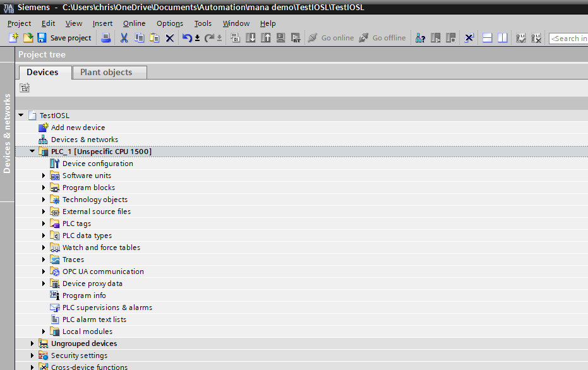The image size is (588, 370).
Task: Expand the PLC data types folder
Action: pyautogui.click(x=44, y=236)
